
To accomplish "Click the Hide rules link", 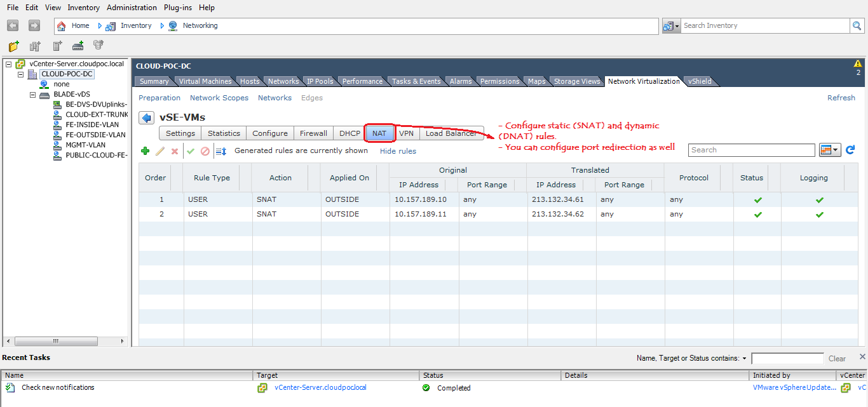I will coord(398,151).
